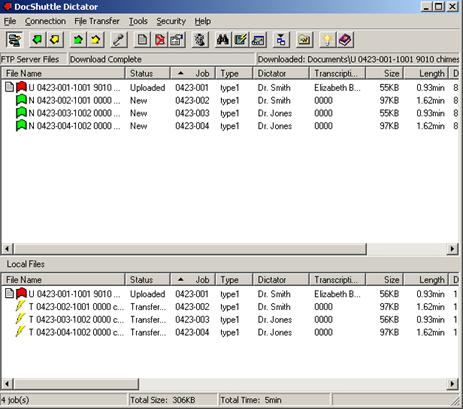Click the Dictator column header in server files

(281, 73)
